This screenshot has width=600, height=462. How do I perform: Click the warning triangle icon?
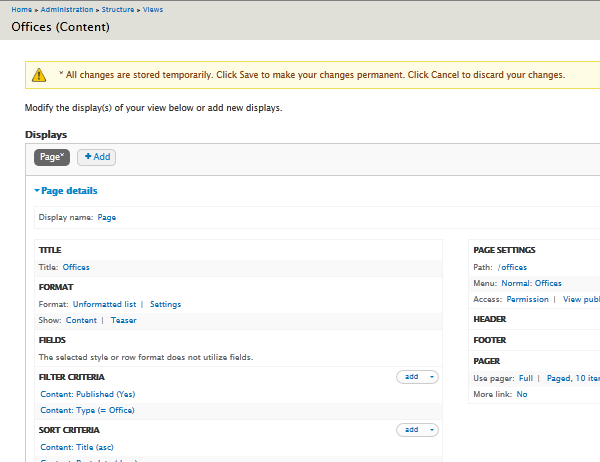(39, 75)
